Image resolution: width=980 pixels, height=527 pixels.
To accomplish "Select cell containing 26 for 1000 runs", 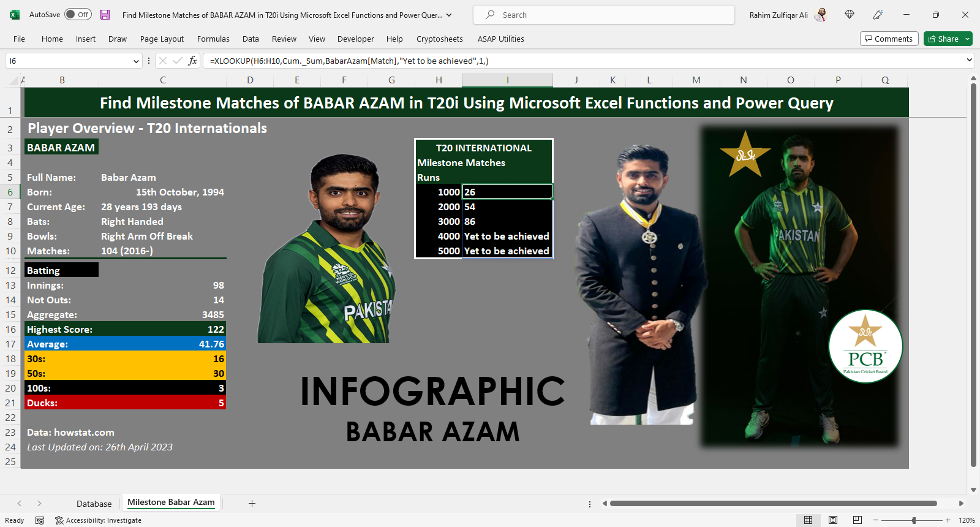I will coord(507,192).
